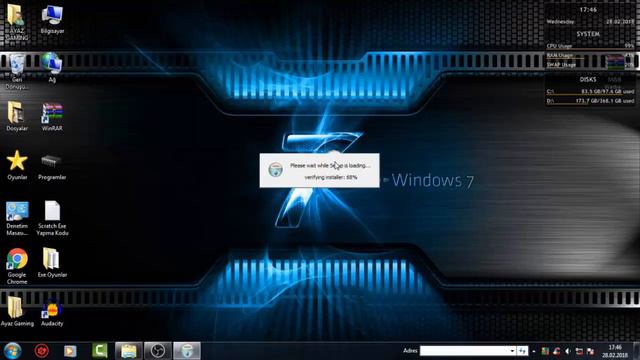
Task: Click the "Adres" toolbar label
Action: [410, 351]
